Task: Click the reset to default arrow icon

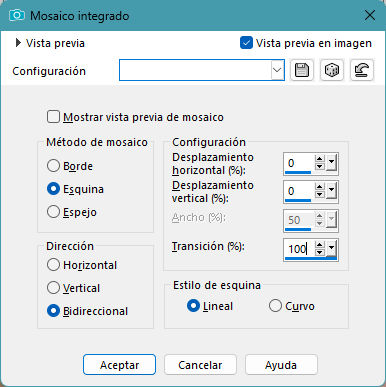Action: point(362,70)
